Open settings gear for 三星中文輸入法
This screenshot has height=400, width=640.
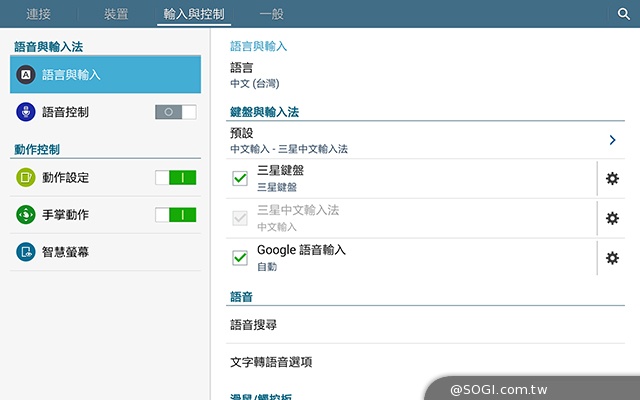pos(613,218)
